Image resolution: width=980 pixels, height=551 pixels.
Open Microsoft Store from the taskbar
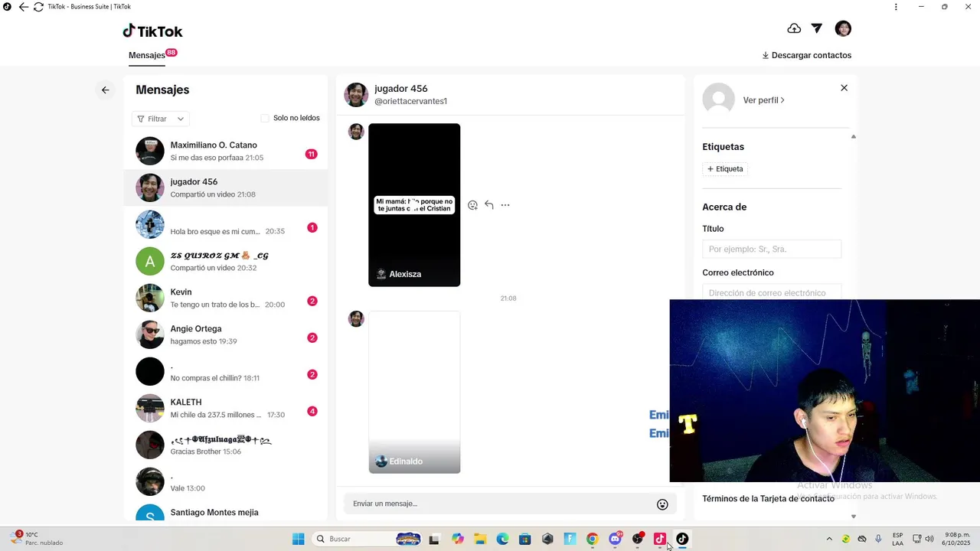tap(525, 539)
